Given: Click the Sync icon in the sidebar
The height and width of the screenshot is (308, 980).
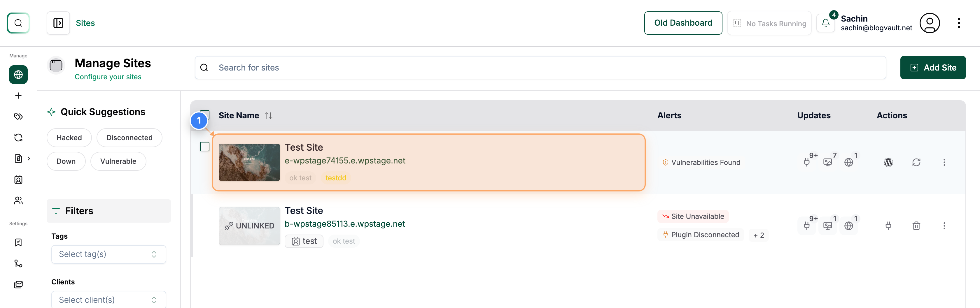Looking at the screenshot, I should [x=18, y=137].
